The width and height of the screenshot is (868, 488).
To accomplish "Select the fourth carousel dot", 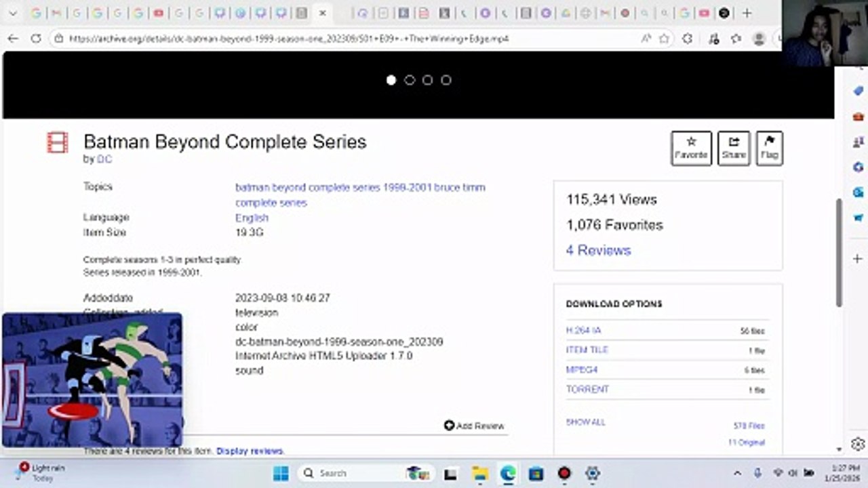I will pyautogui.click(x=446, y=80).
